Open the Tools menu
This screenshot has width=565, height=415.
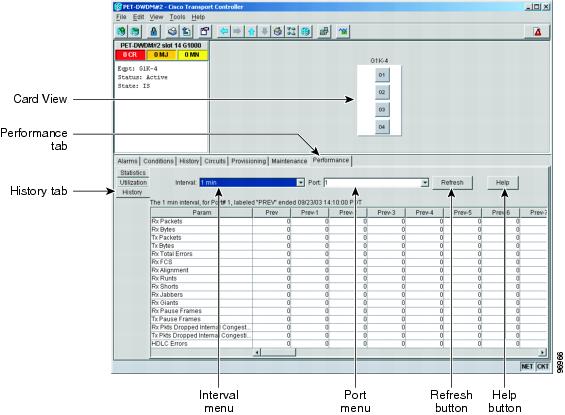(177, 17)
